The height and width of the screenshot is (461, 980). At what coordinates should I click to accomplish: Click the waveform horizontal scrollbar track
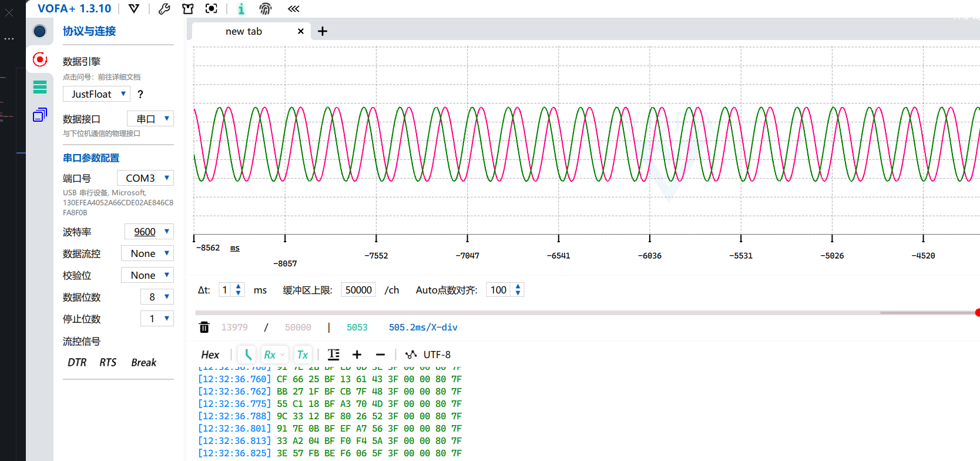click(x=585, y=313)
